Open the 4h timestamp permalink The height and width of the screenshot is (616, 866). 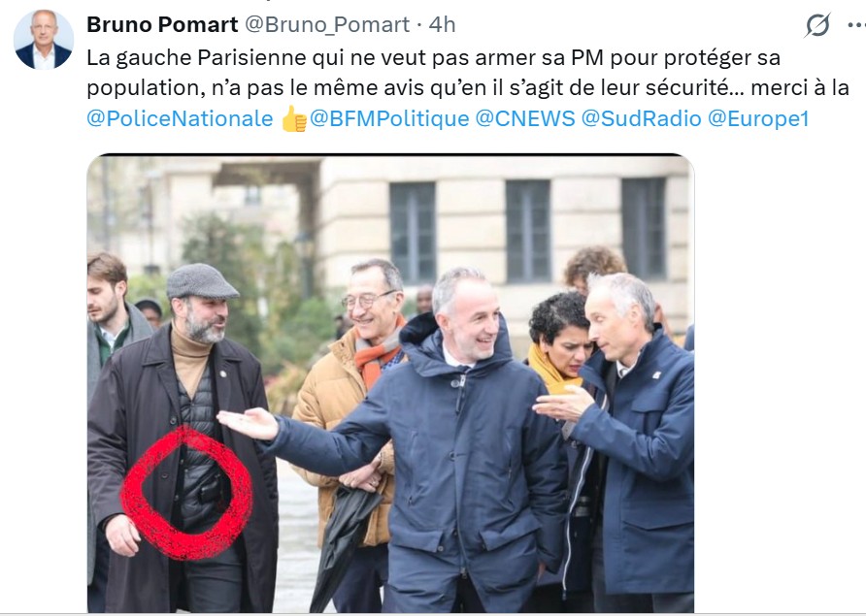pos(442,24)
